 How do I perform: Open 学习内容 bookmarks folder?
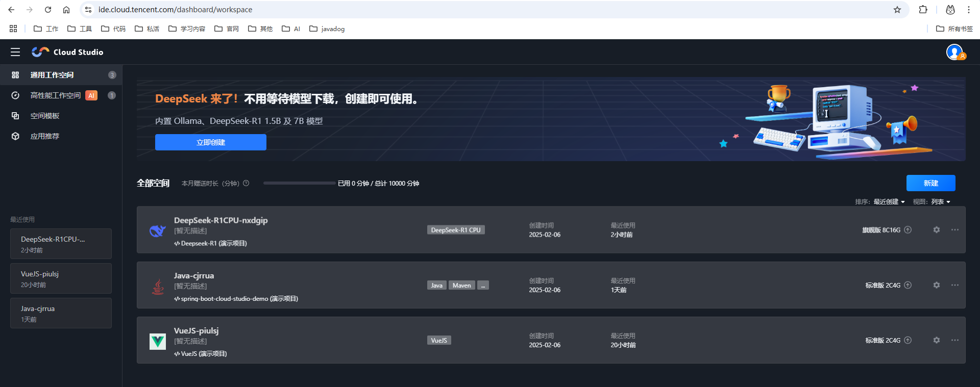click(187, 29)
